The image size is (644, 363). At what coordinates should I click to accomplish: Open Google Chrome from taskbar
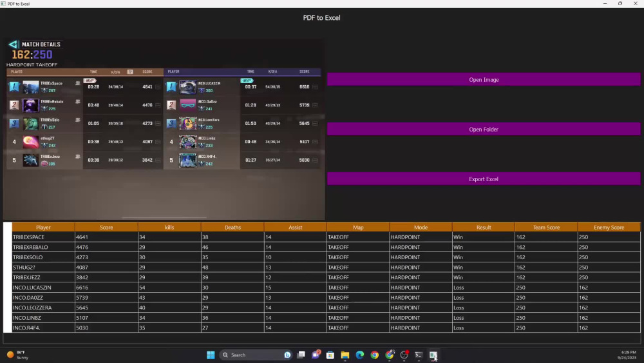tap(375, 355)
